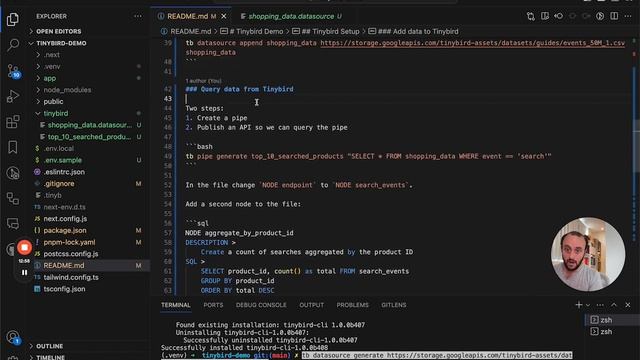Expand the Outline section

pos(49,346)
